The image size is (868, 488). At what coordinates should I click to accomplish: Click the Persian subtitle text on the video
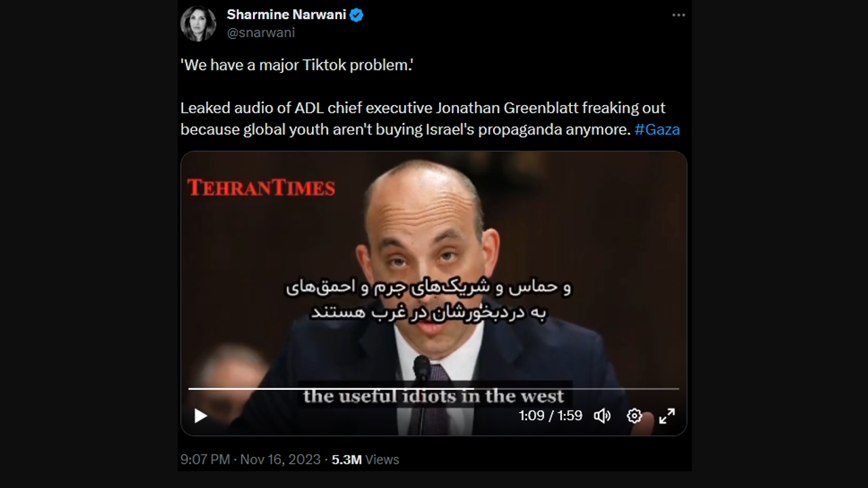pyautogui.click(x=429, y=300)
